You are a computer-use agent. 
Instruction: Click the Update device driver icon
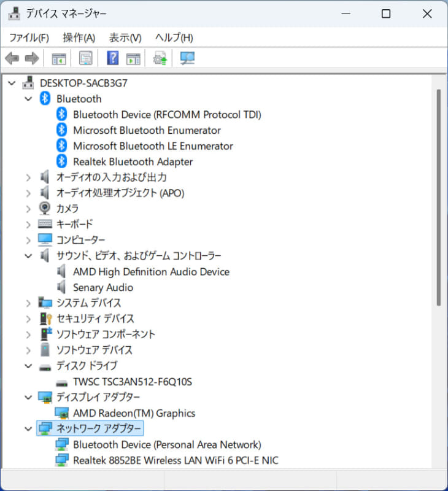[160, 58]
